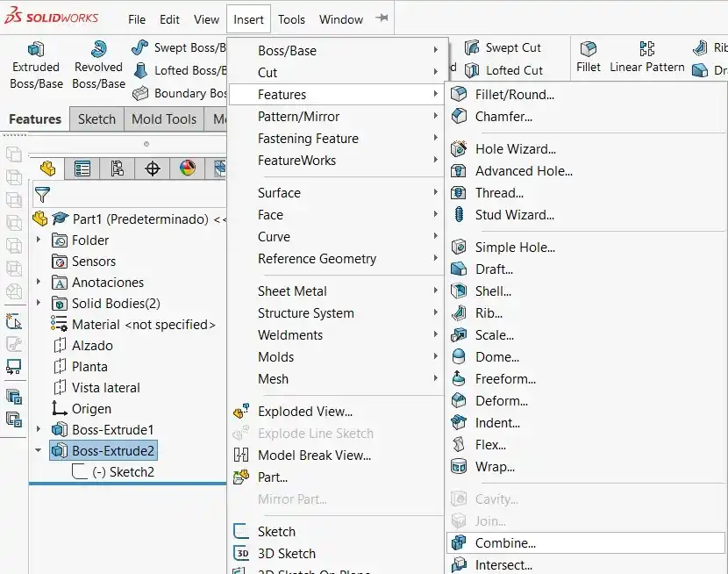Image resolution: width=728 pixels, height=574 pixels.
Task: Collapse the Boss-Extrude2 tree node arrow
Action: pyautogui.click(x=38, y=450)
